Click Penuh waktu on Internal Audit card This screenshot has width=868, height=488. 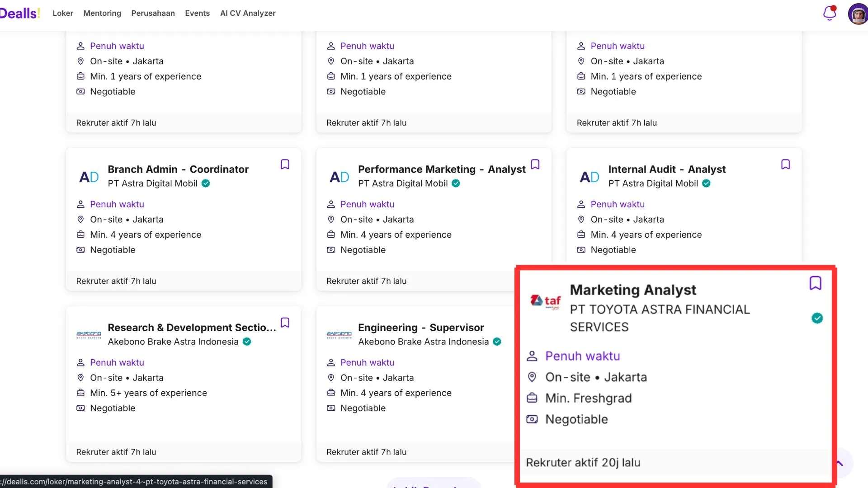(x=618, y=204)
